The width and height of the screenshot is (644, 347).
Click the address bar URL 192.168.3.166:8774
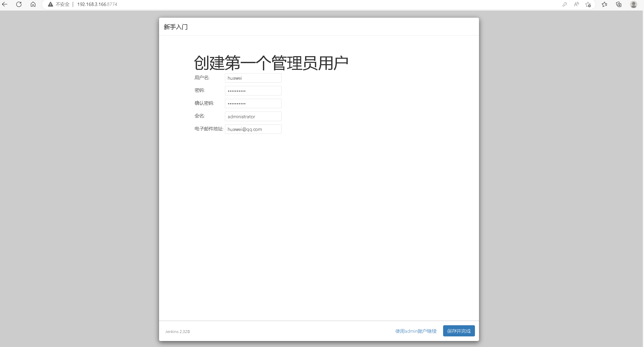click(97, 4)
